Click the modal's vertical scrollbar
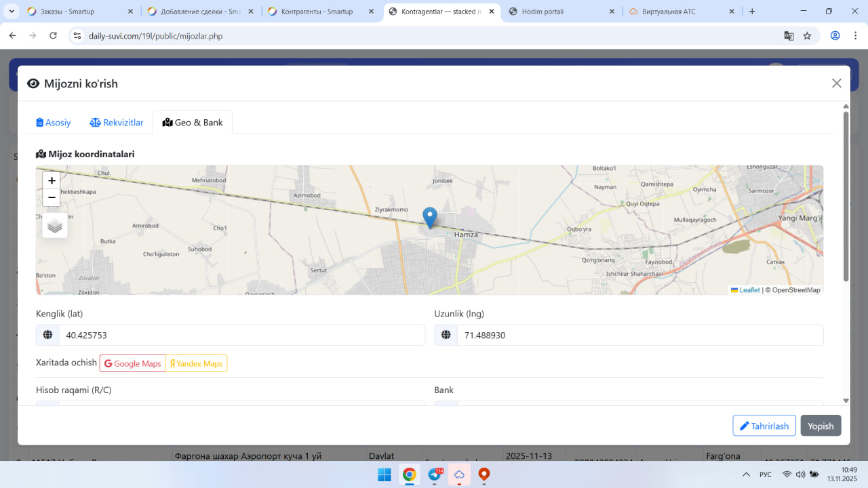 pyautogui.click(x=846, y=197)
